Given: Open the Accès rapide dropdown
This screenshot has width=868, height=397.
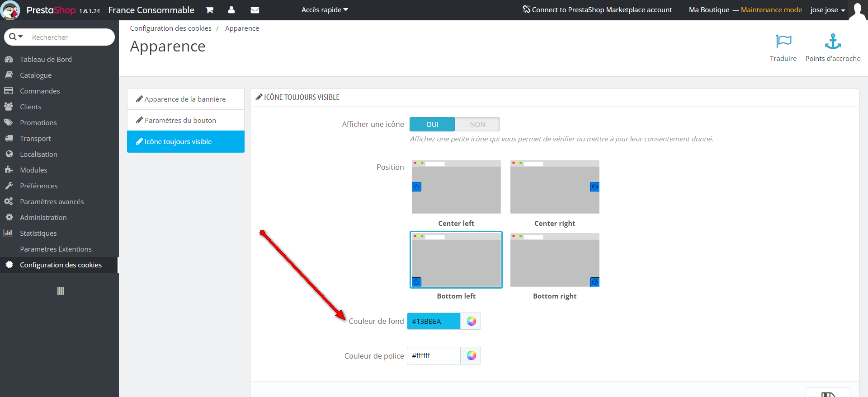Looking at the screenshot, I should (325, 10).
